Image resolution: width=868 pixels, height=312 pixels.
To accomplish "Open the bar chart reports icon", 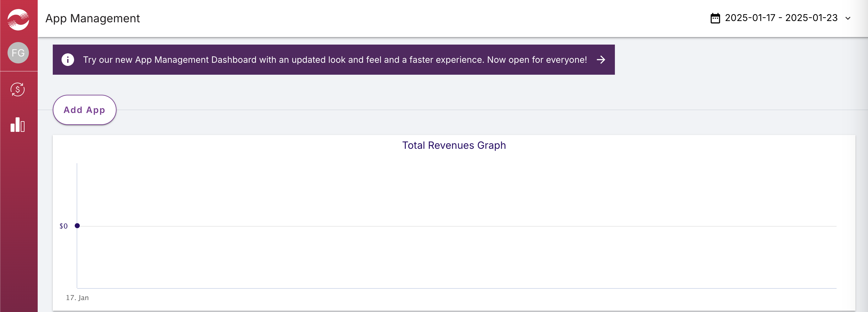I will (x=18, y=125).
